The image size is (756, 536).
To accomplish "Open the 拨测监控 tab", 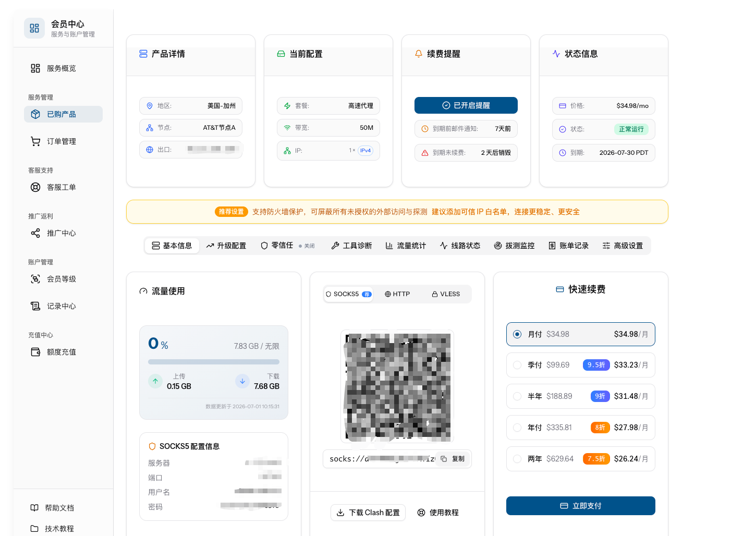I will tap(515, 246).
